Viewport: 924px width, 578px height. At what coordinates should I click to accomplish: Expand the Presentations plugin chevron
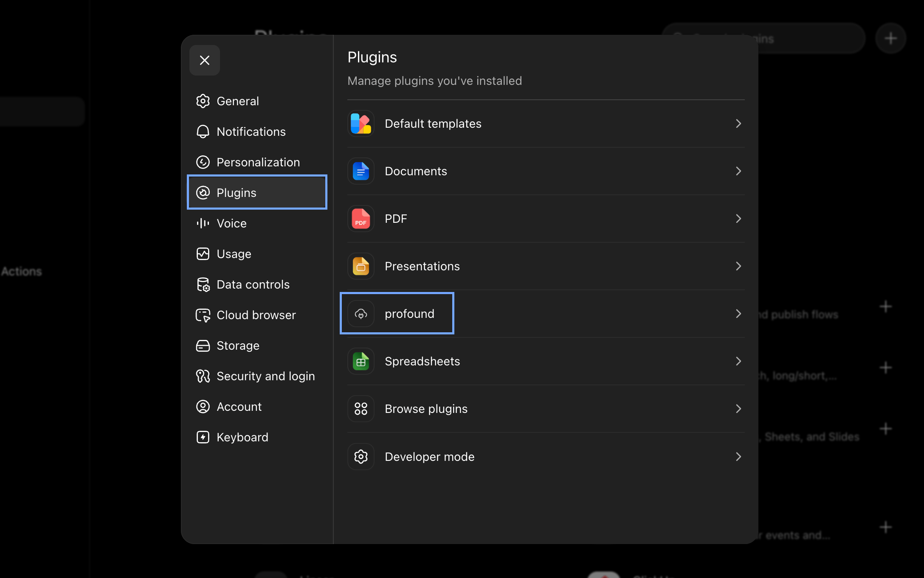point(738,266)
